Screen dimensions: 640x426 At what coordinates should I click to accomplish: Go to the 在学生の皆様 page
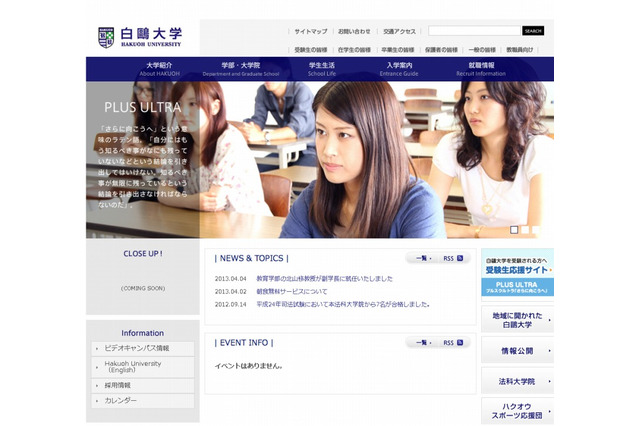point(354,50)
